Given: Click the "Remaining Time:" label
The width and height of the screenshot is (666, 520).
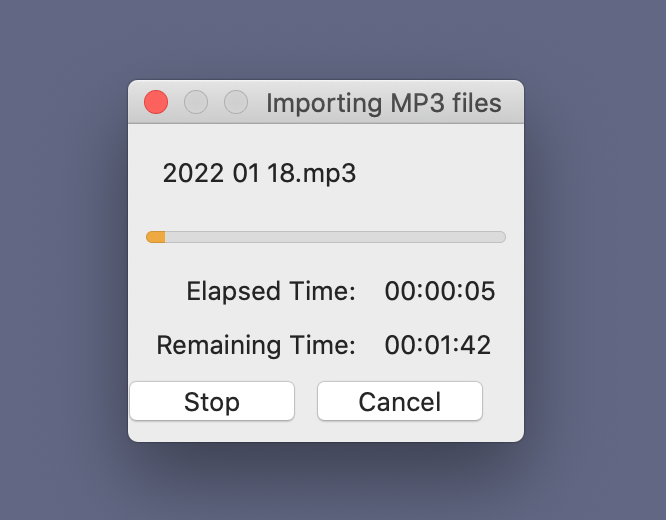Looking at the screenshot, I should pyautogui.click(x=256, y=346).
